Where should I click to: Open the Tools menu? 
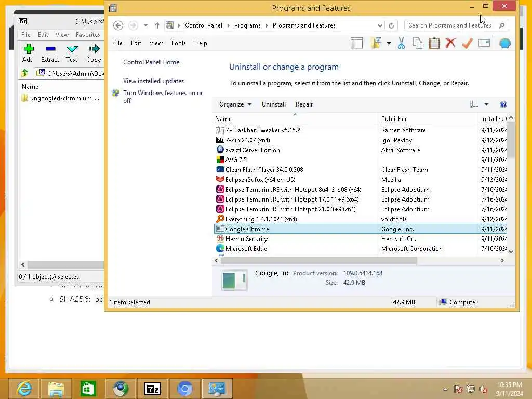point(178,43)
